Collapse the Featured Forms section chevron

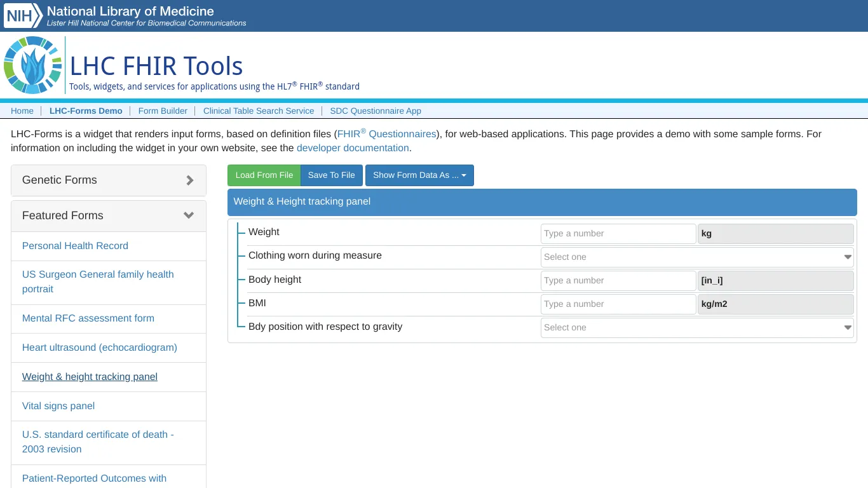pyautogui.click(x=188, y=215)
